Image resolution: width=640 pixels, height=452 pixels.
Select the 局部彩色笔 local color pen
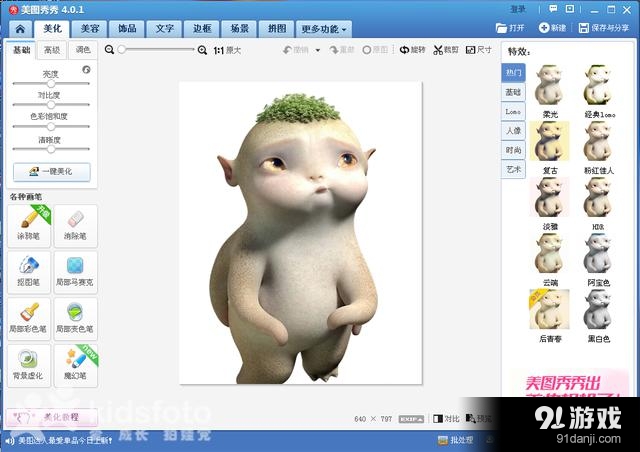29,318
